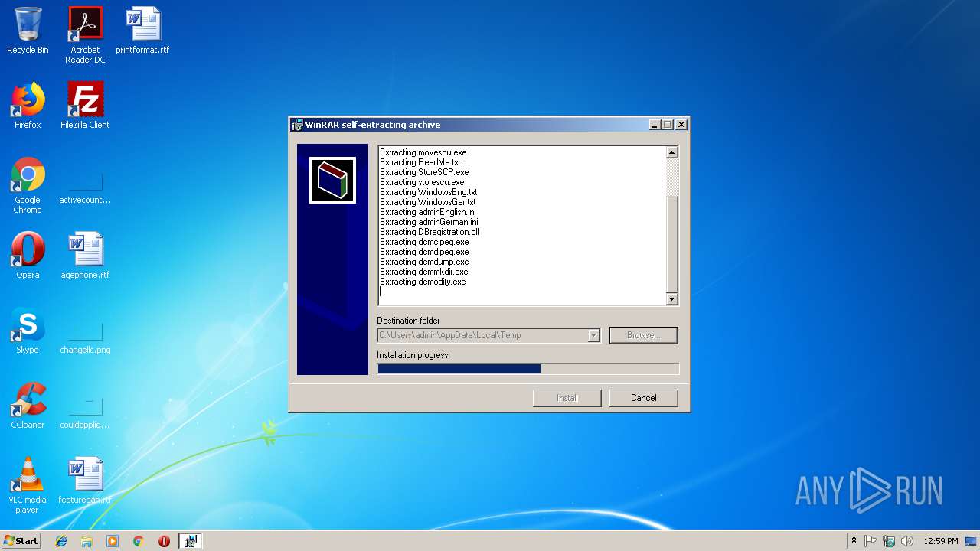This screenshot has height=551, width=980.
Task: Open Skype desktop shortcut
Action: [28, 331]
